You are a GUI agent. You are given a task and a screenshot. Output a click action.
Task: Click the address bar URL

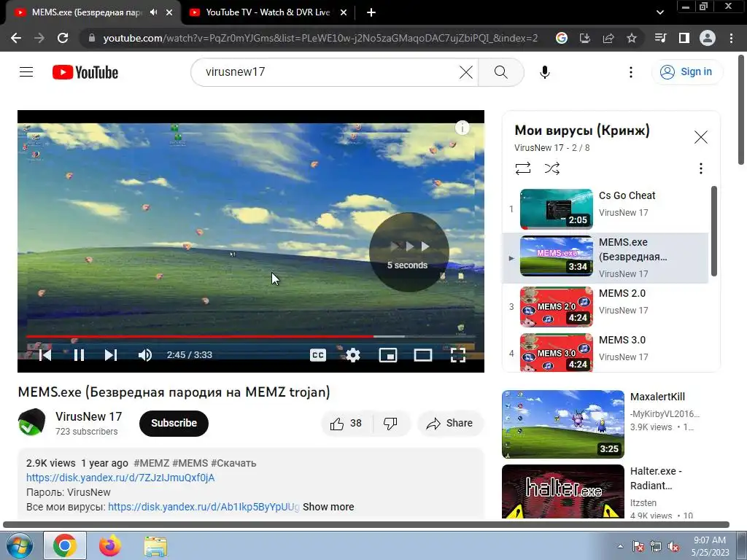click(320, 38)
